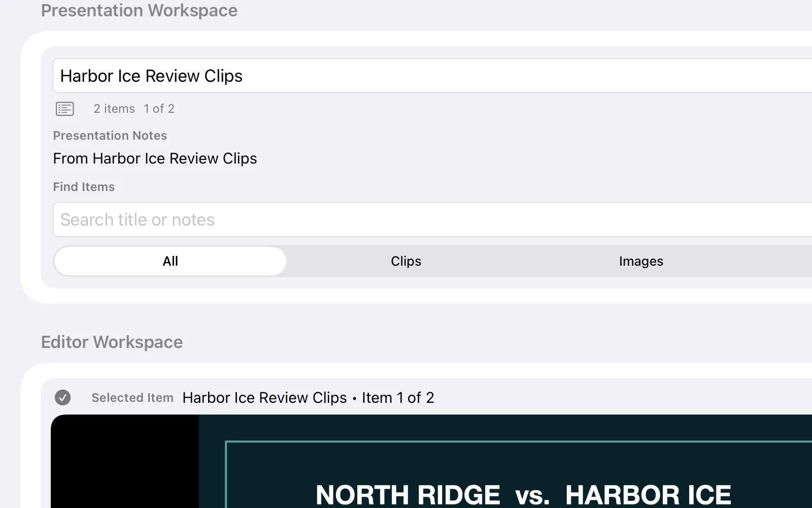The height and width of the screenshot is (508, 812).
Task: Click 'Harbor Ice Review Clips • Item 1 of 2' text
Action: click(x=308, y=398)
